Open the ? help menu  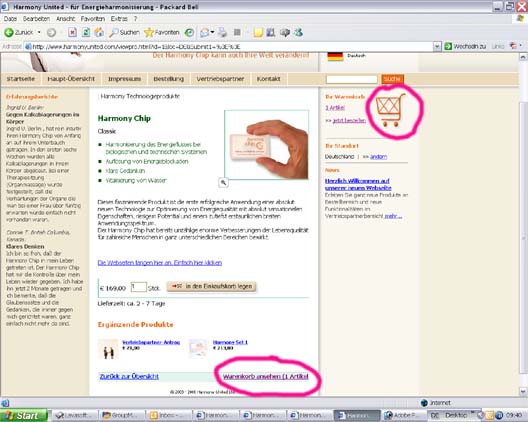(135, 19)
